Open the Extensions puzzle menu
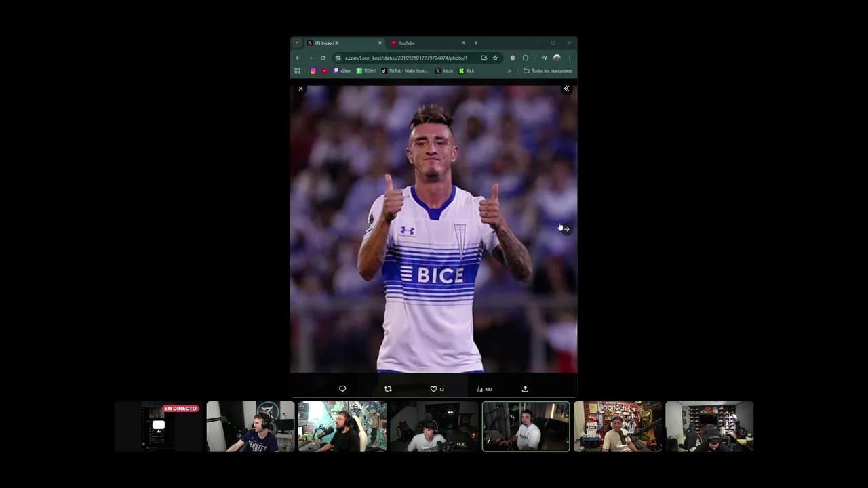The image size is (868, 488). [x=525, y=58]
